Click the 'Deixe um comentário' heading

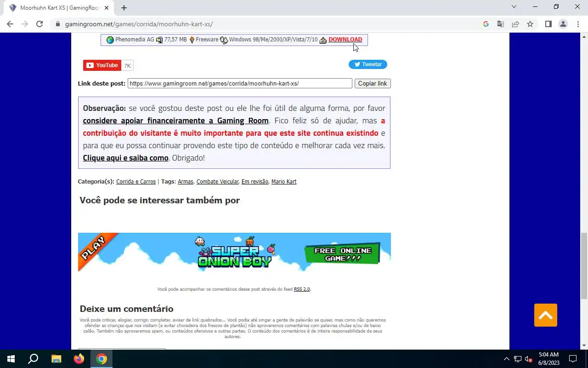(126, 309)
